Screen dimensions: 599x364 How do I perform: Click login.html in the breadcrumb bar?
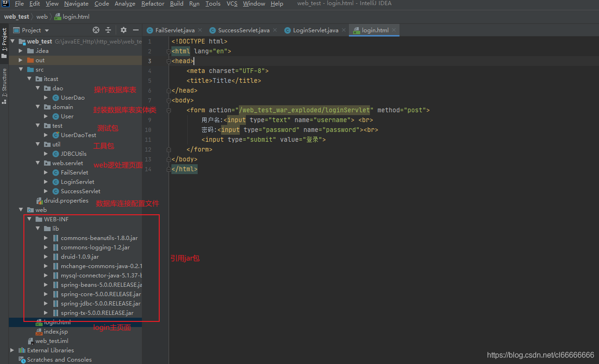click(x=72, y=16)
